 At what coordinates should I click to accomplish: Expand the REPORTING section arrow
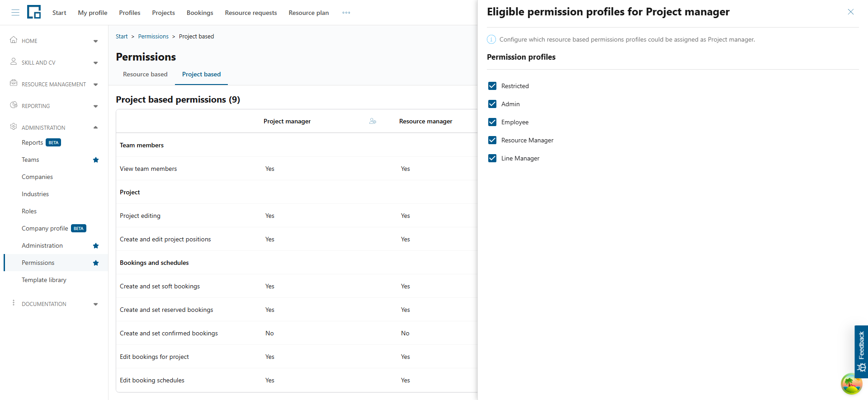(x=95, y=106)
